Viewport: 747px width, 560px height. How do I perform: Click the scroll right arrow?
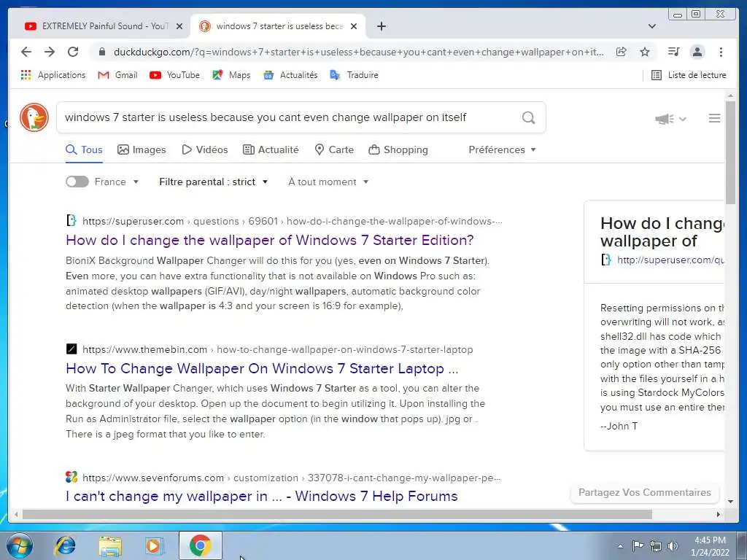coord(719,514)
